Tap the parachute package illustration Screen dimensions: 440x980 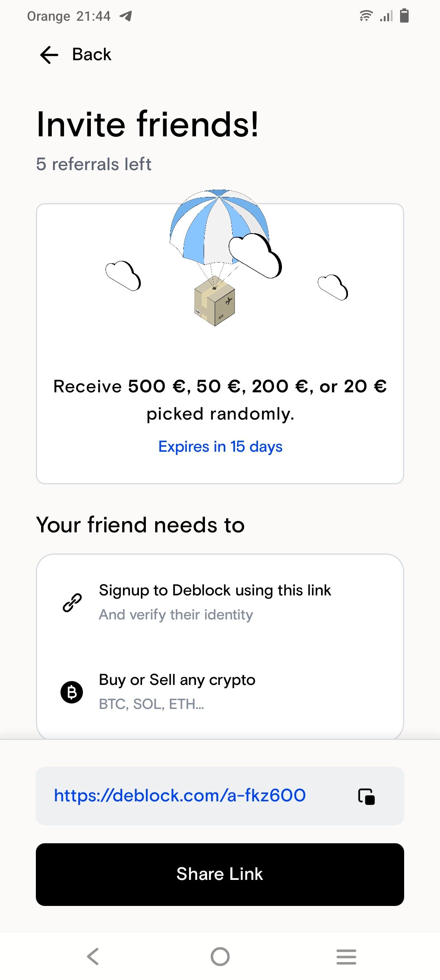[x=220, y=257]
